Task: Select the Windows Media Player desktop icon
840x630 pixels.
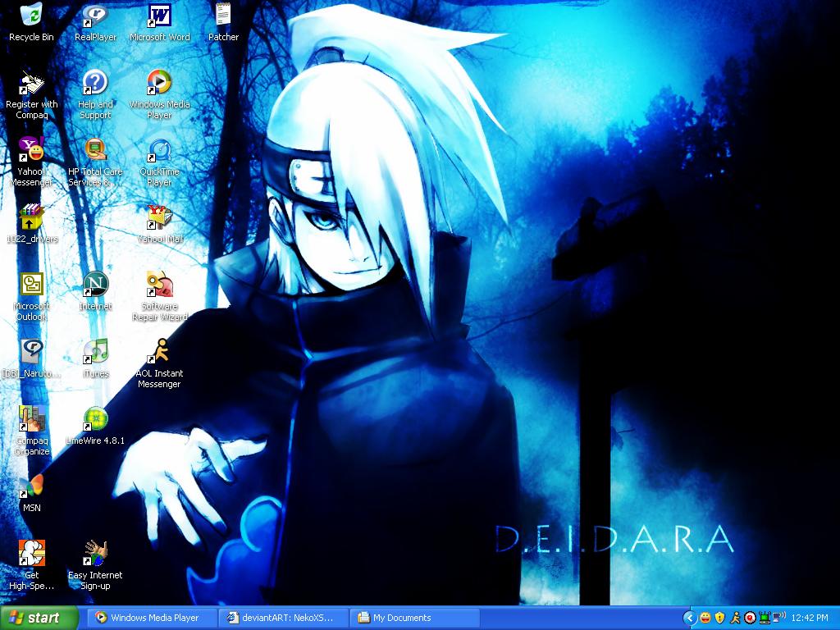Action: [160, 95]
